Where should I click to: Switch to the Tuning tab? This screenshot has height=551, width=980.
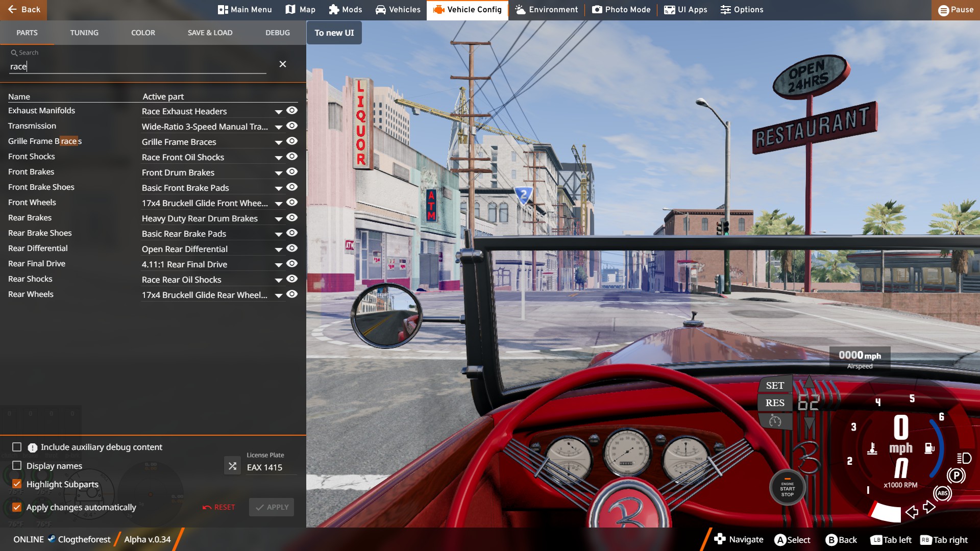[84, 33]
